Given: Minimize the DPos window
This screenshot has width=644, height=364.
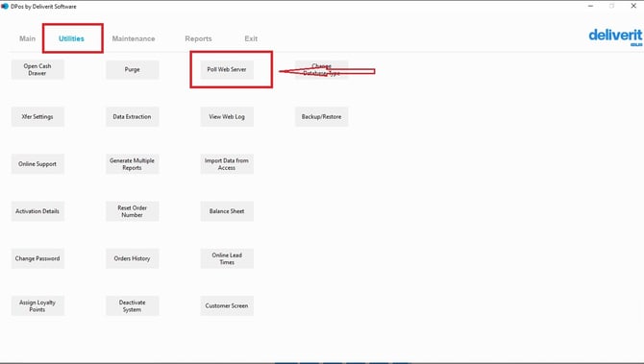Looking at the screenshot, I should click(x=590, y=6).
